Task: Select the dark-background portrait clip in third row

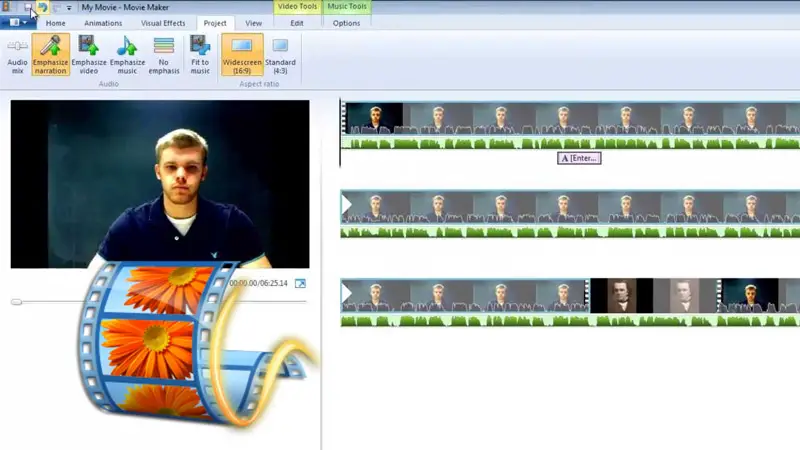Action: 621,295
